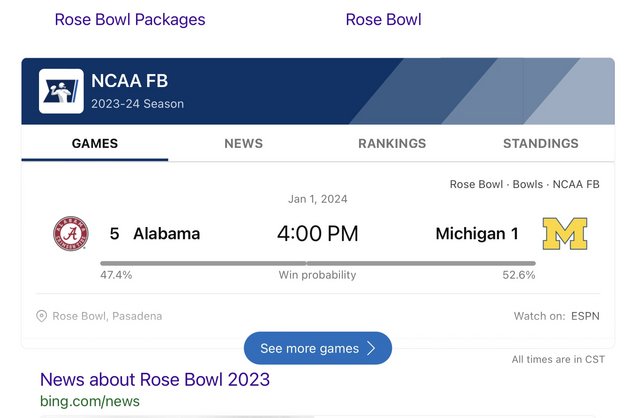Viewport: 640px width, 418px height.
Task: Click the 4:00 PM game time
Action: coord(317,234)
